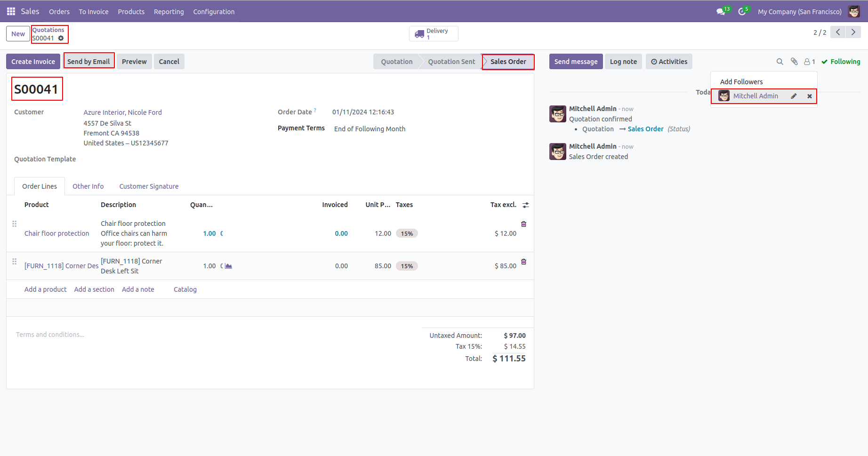Click the Delivery truck smart button

[x=433, y=34]
